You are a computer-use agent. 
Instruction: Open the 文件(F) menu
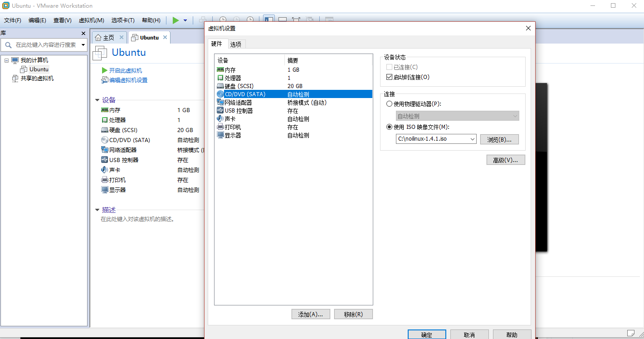[x=13, y=20]
